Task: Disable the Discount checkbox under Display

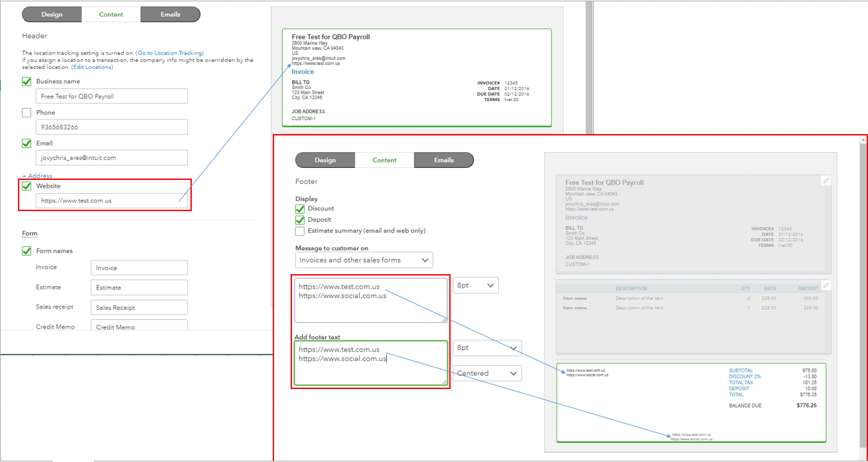Action: tap(300, 208)
